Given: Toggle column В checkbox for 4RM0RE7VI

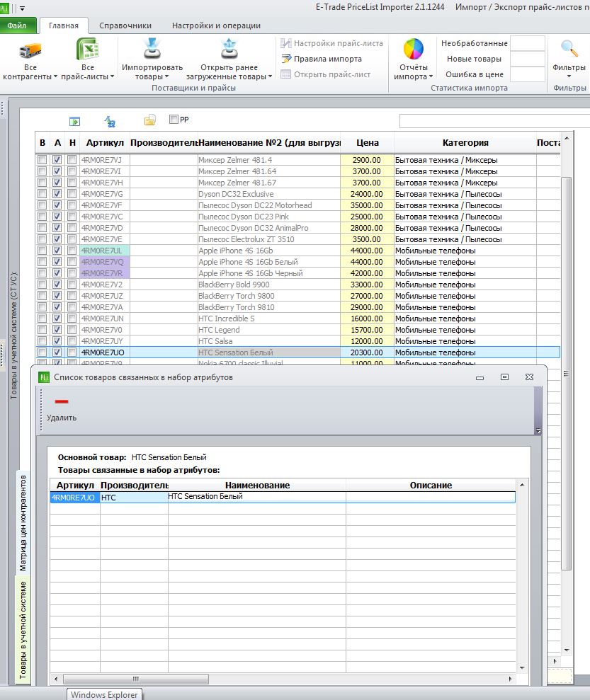Looking at the screenshot, I should [42, 171].
